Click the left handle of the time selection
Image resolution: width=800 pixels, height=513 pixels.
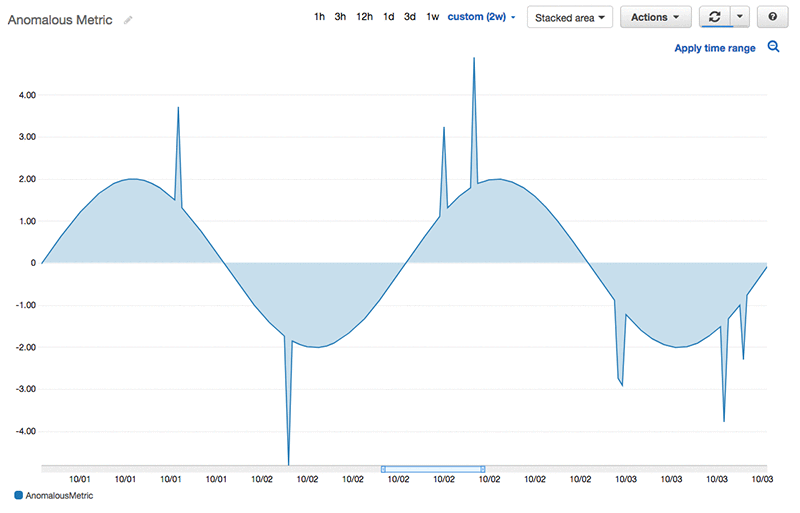383,469
